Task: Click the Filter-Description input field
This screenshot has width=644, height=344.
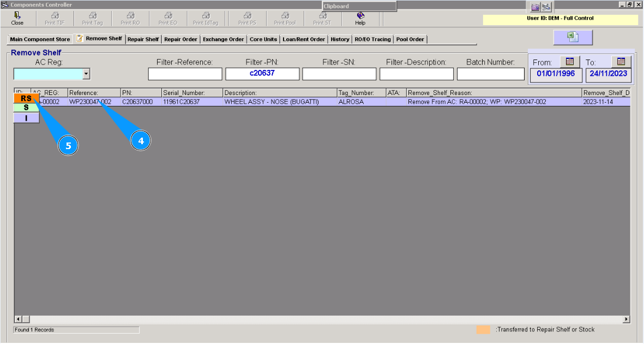Action: (417, 74)
